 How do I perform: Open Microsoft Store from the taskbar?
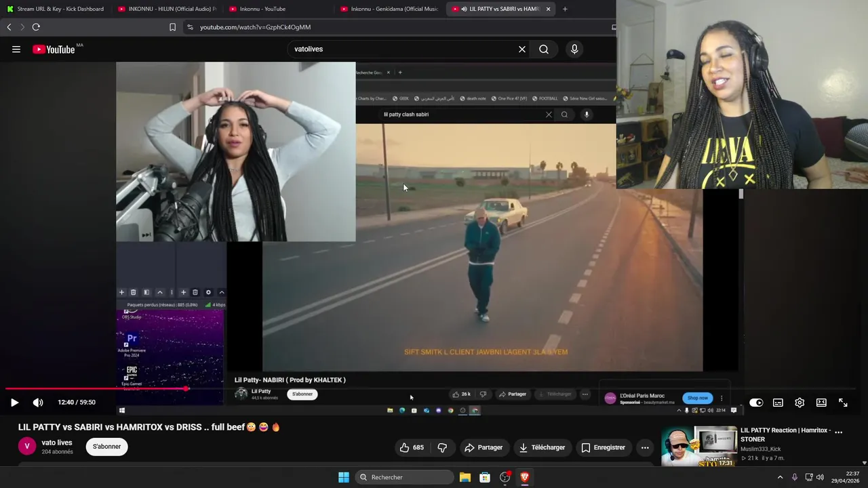tap(485, 477)
